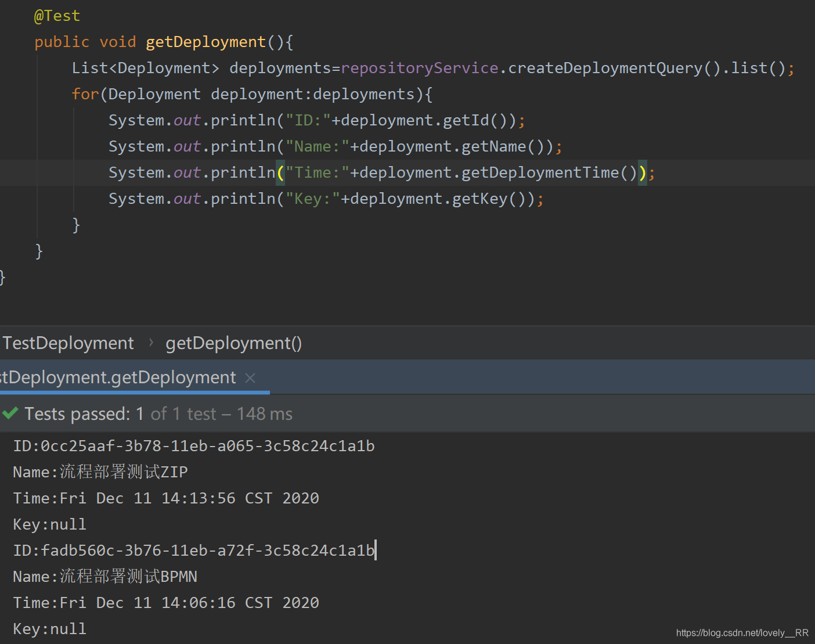Close the getDeployment run tab
The width and height of the screenshot is (815, 644).
(250, 378)
